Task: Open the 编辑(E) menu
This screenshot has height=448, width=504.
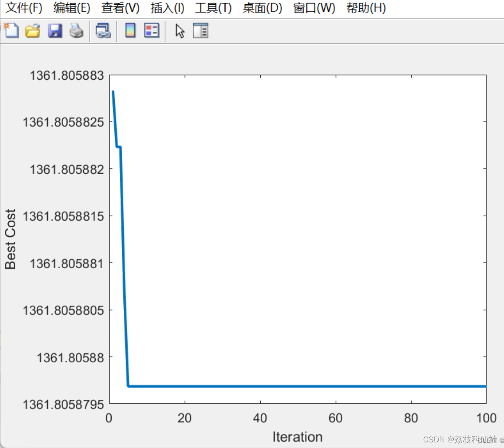Action: pos(72,8)
